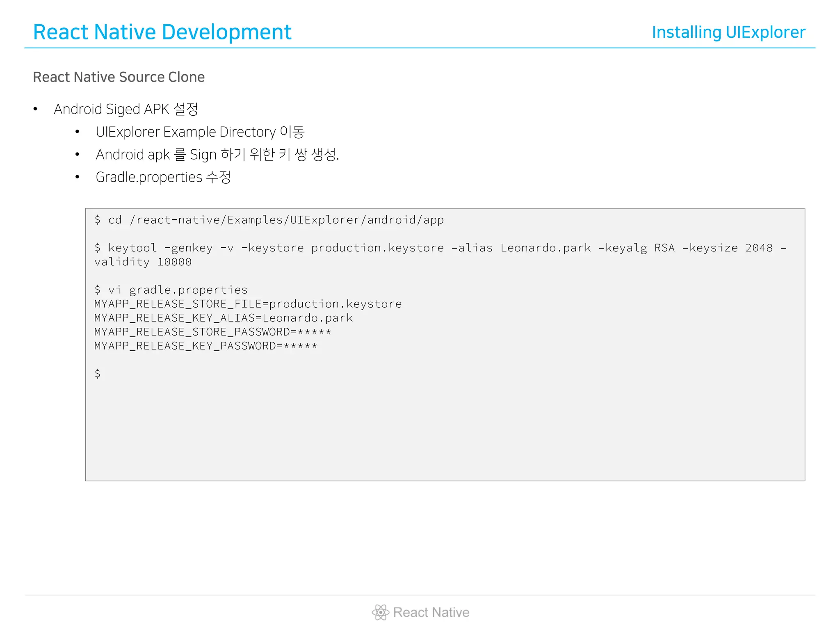Click the 'validity 10000' line

143,262
